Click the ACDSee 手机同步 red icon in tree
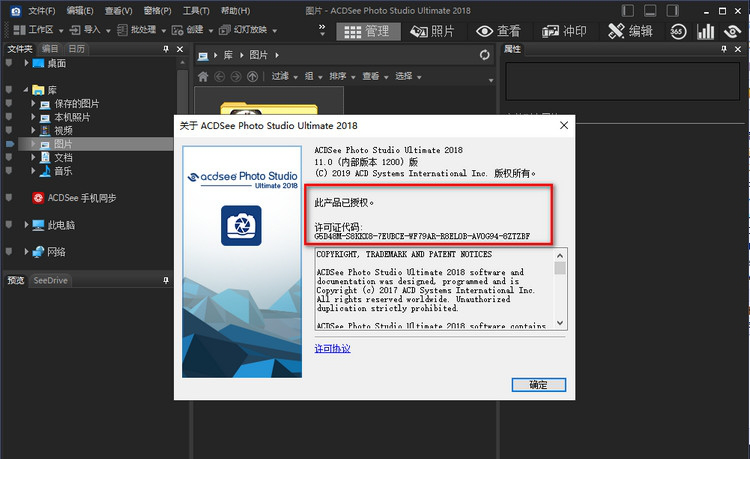This screenshot has width=750, height=477. click(x=38, y=198)
